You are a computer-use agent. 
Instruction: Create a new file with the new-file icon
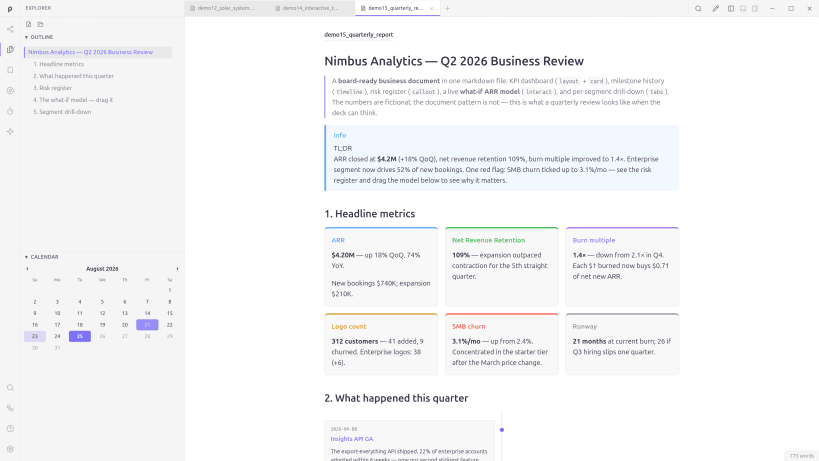coord(29,24)
